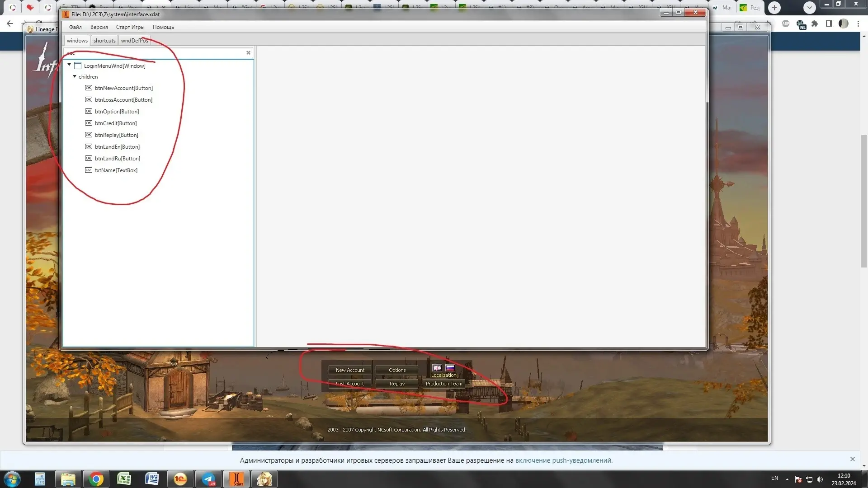Collapse the children tree node
This screenshot has width=868, height=488.
(75, 76)
